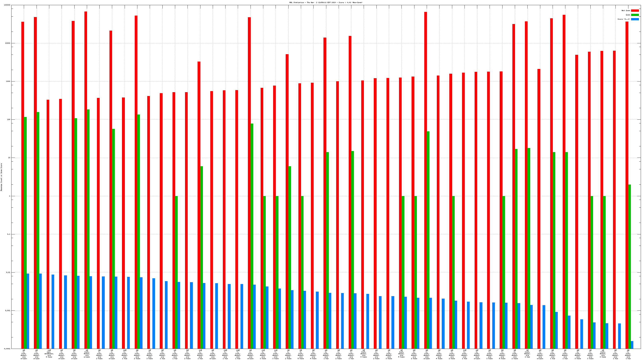The image size is (644, 362).
Task: Click the green Spam legend swatch
Action: [x=635, y=15]
